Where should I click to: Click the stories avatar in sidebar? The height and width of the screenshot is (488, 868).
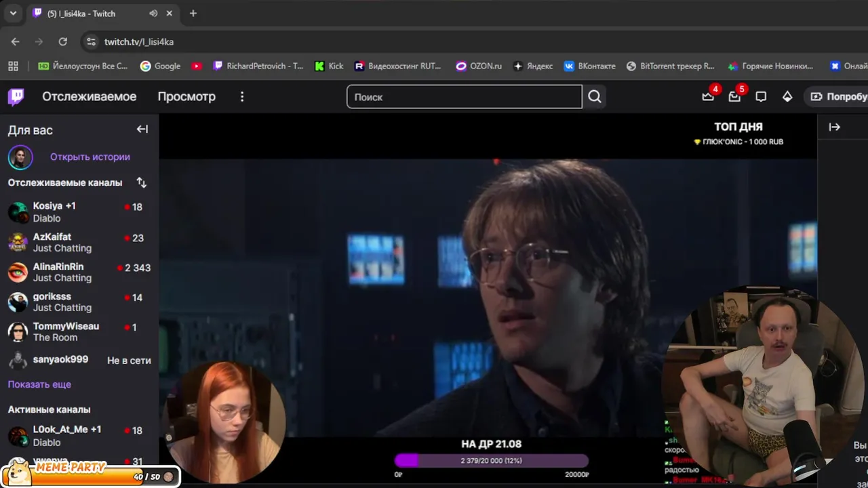click(x=20, y=157)
